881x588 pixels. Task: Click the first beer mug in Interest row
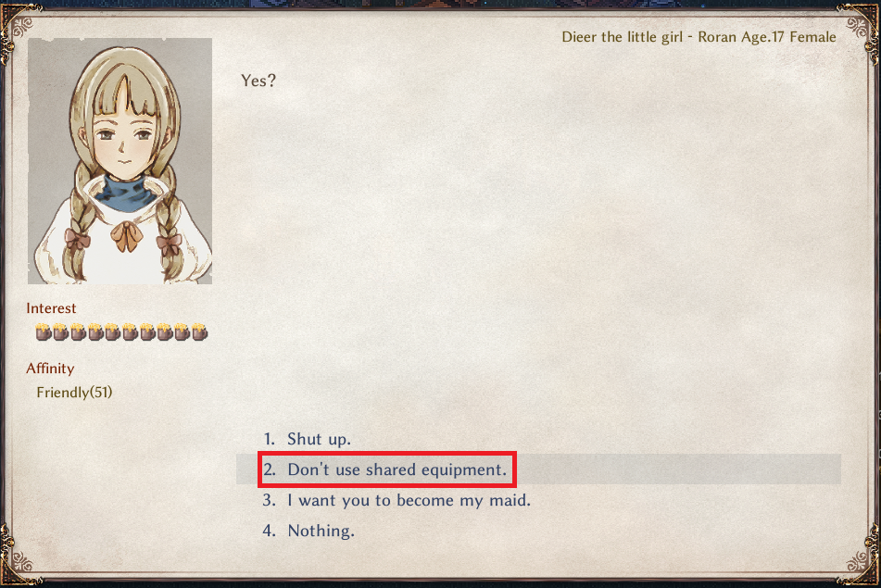[x=44, y=332]
